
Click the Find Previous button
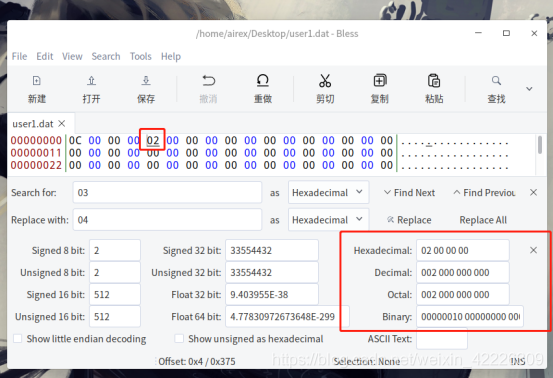click(485, 193)
